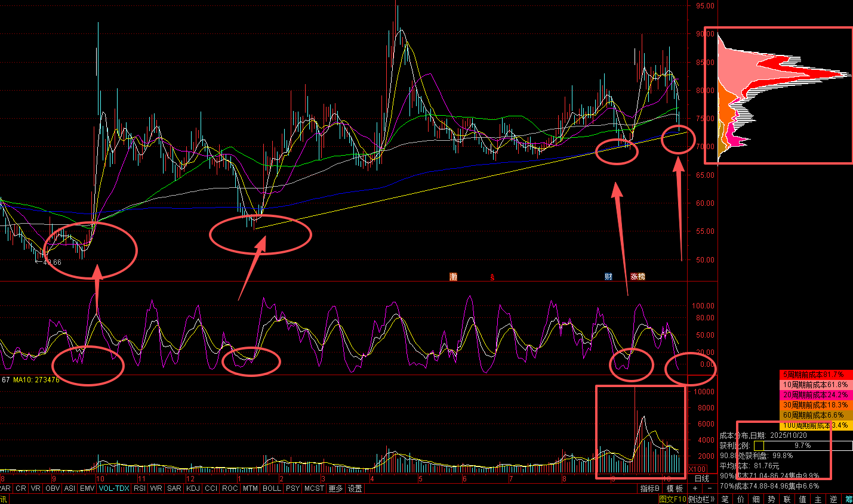Image resolution: width=853 pixels, height=504 pixels.
Task: Switch sidebar to 价 price tab
Action: coord(741,499)
